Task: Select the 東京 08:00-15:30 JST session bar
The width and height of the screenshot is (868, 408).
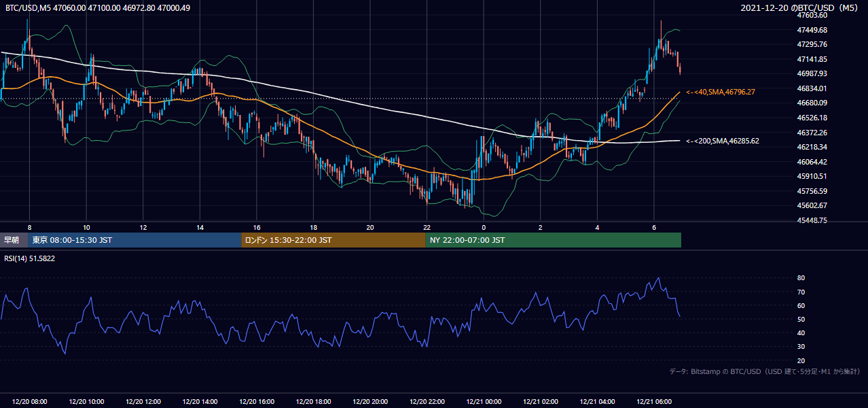Action: [135, 240]
